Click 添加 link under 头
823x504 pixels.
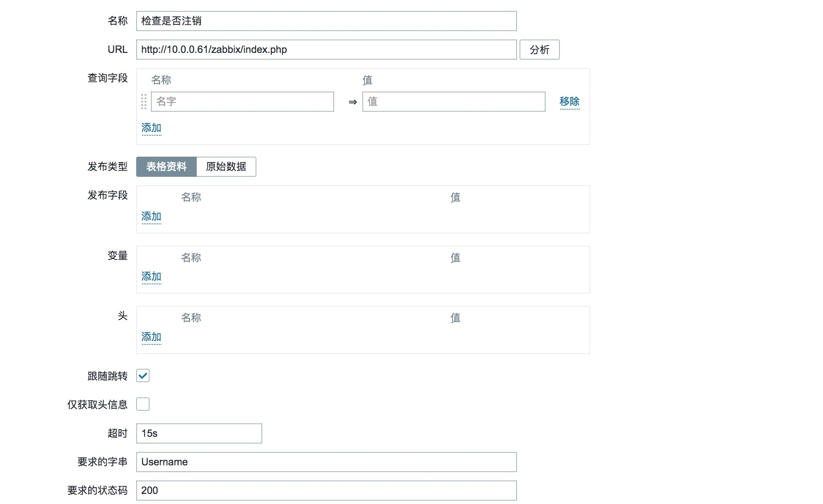coord(151,337)
